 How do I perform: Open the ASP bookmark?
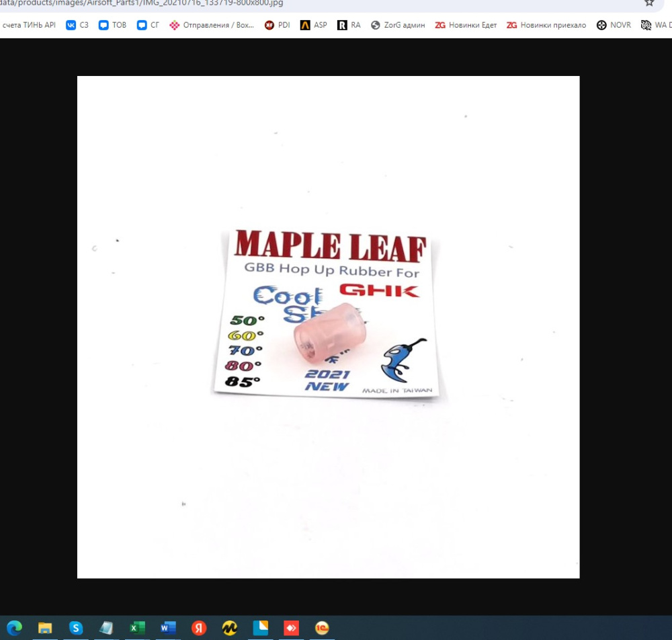(314, 25)
